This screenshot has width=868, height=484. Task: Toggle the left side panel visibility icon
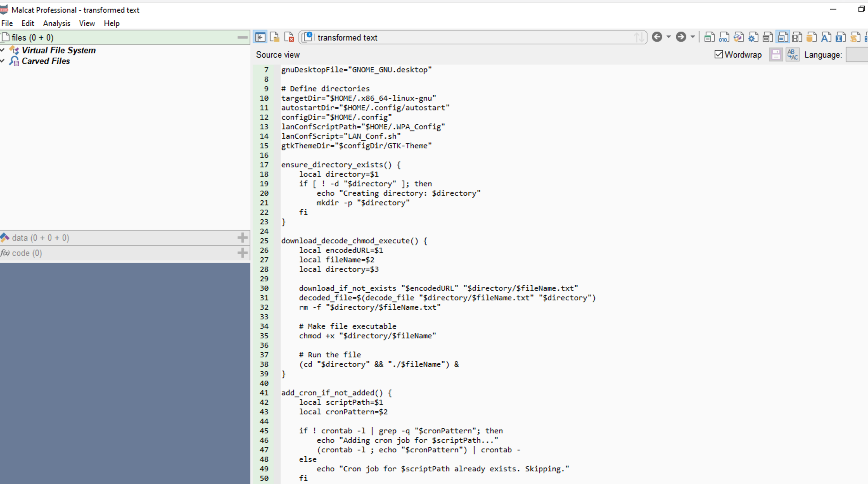pyautogui.click(x=260, y=37)
